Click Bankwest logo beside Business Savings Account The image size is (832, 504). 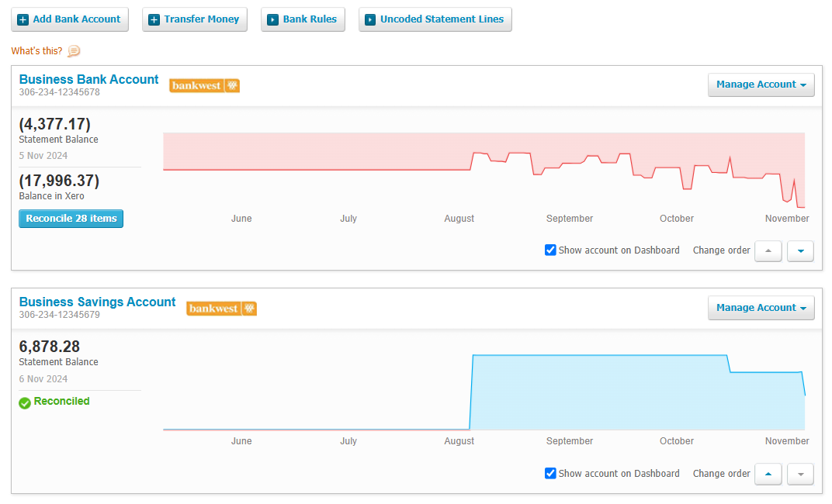point(221,309)
